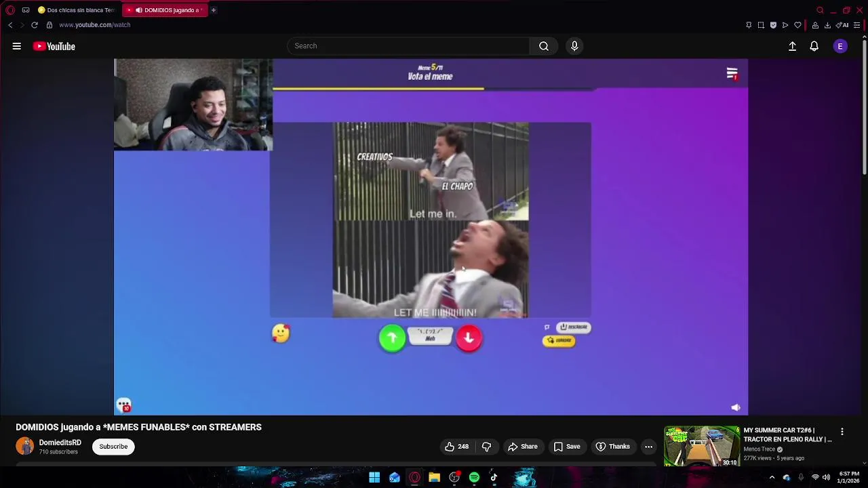
Task: Click the yellow progress bar in the video
Action: [378, 88]
